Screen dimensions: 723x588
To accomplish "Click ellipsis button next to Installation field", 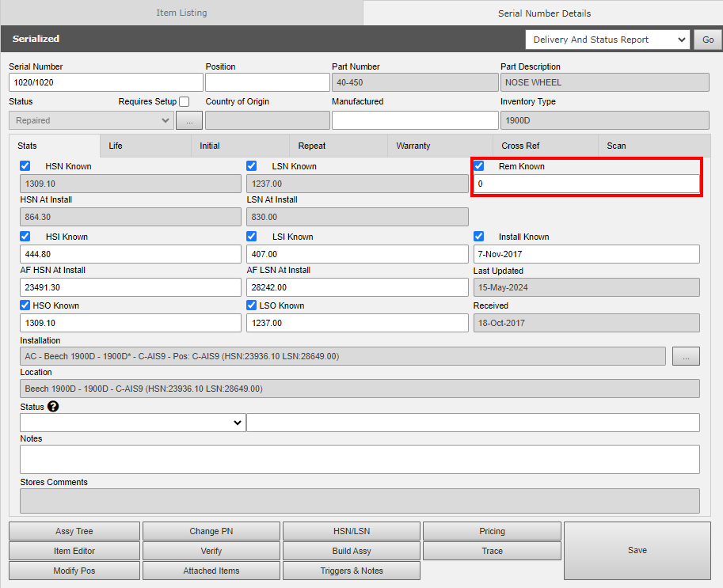I will (x=686, y=356).
